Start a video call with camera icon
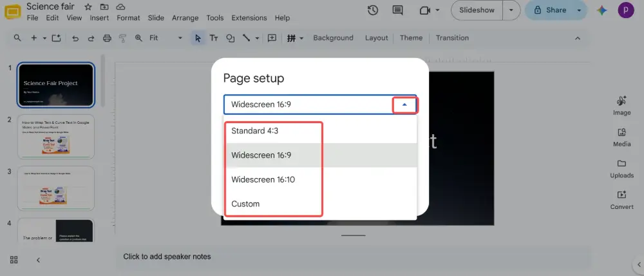 click(x=424, y=10)
